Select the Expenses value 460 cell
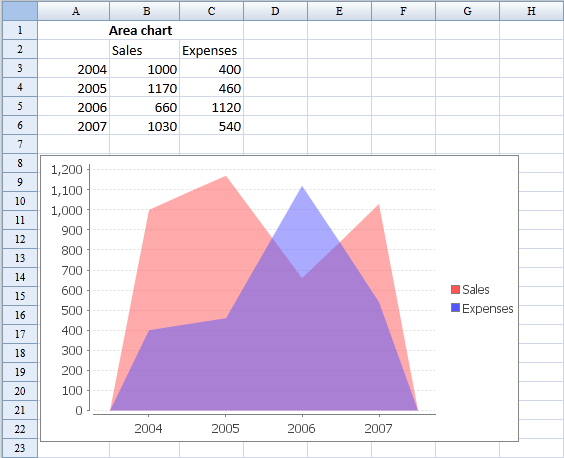 tap(212, 87)
